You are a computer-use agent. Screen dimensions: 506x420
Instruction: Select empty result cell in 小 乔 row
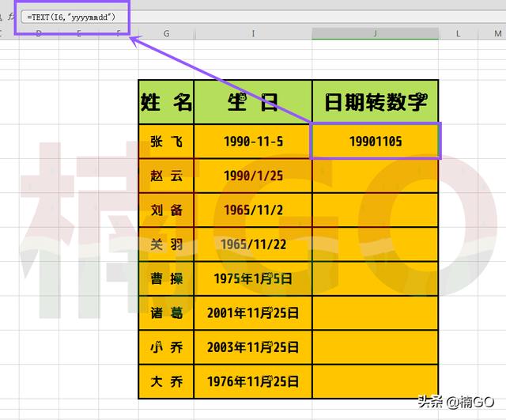click(375, 347)
